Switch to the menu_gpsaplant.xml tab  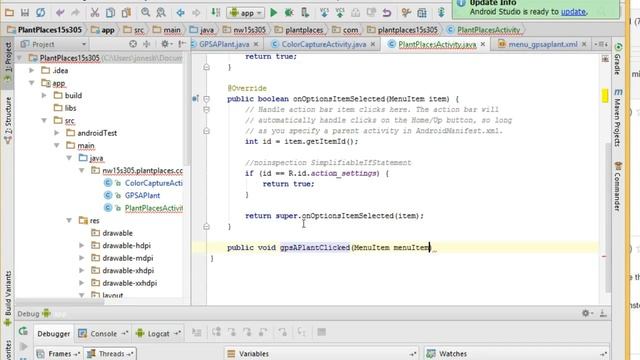(x=543, y=44)
